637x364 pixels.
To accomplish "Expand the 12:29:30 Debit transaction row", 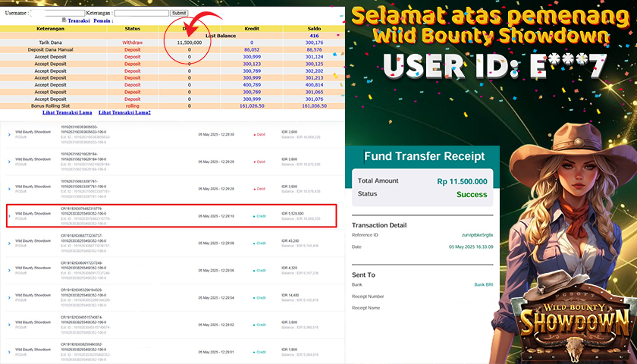I will coord(9,134).
